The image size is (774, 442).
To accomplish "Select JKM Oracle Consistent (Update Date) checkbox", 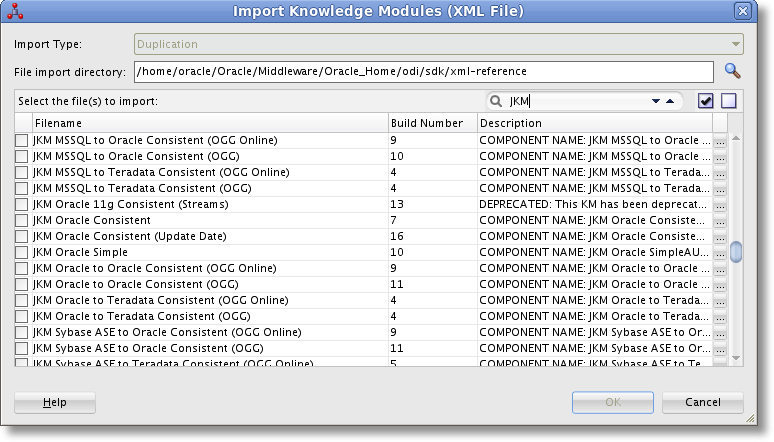I will (21, 237).
